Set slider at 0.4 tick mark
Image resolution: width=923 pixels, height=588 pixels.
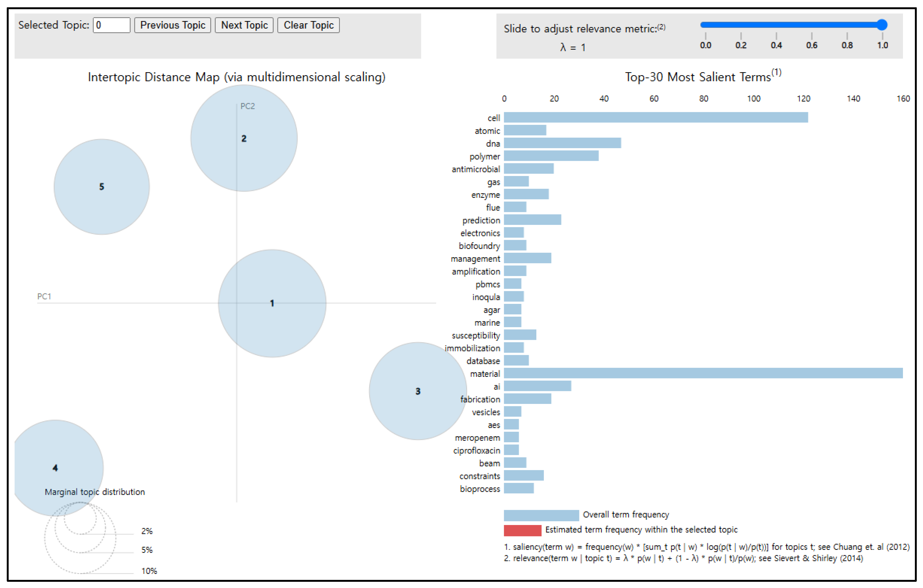point(776,25)
